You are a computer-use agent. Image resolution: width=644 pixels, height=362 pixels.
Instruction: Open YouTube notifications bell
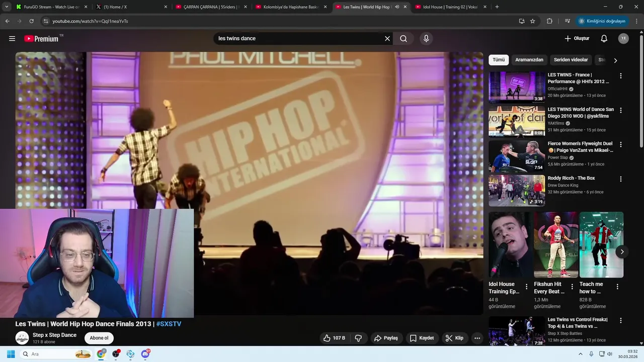click(604, 39)
